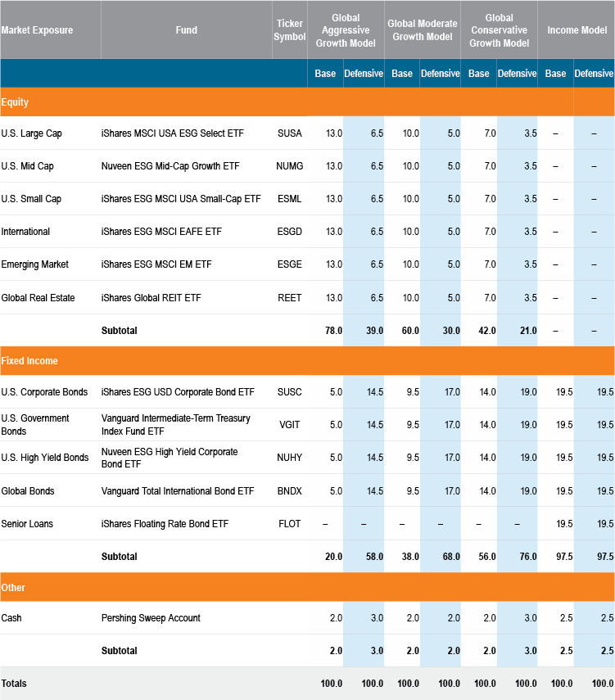The width and height of the screenshot is (615, 700).
Task: Click iShares ESG MSCI EM ETF
Action: [x=156, y=264]
